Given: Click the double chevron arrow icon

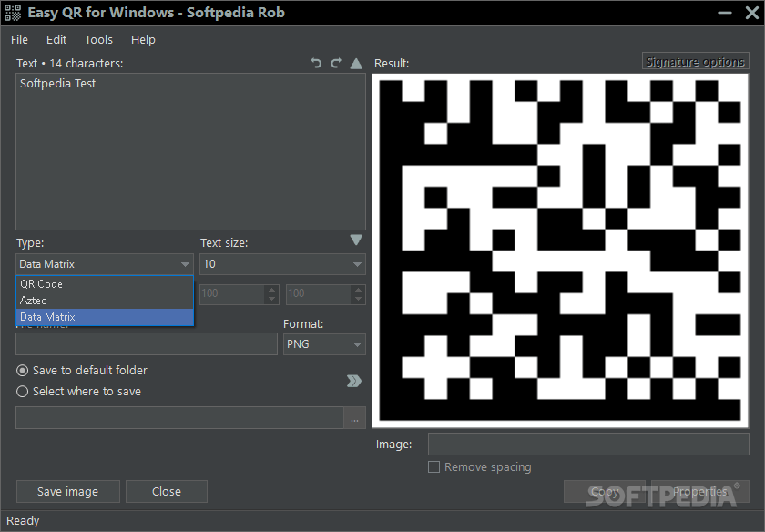Looking at the screenshot, I should 354,381.
